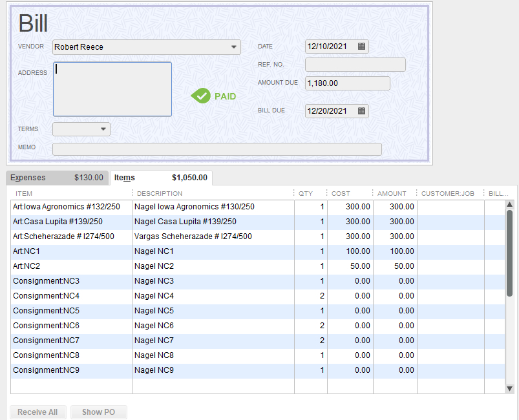Screen dimensions: 519x420
Task: Click the green PAID checkmark stamp
Action: pos(201,96)
